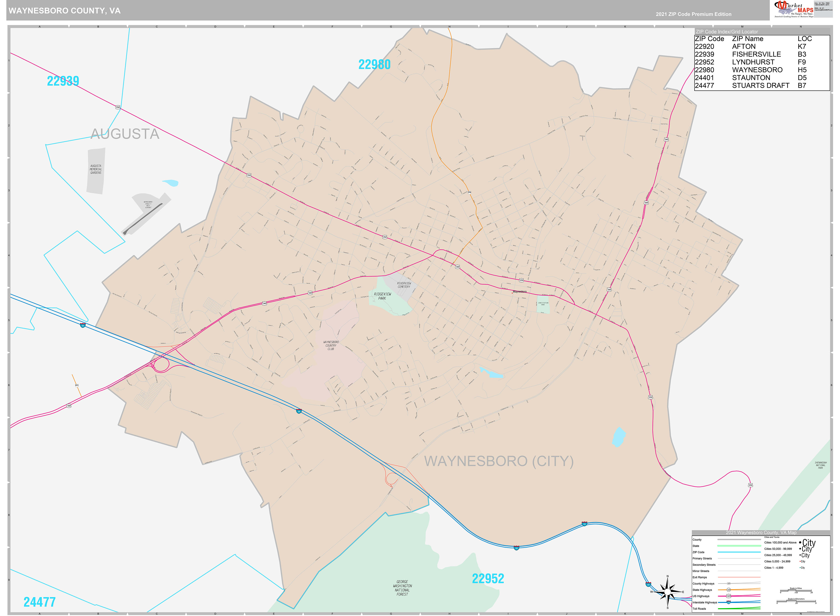
Task: Click the toll free phone number 1-888-434-MAPS
Action: click(822, 5)
